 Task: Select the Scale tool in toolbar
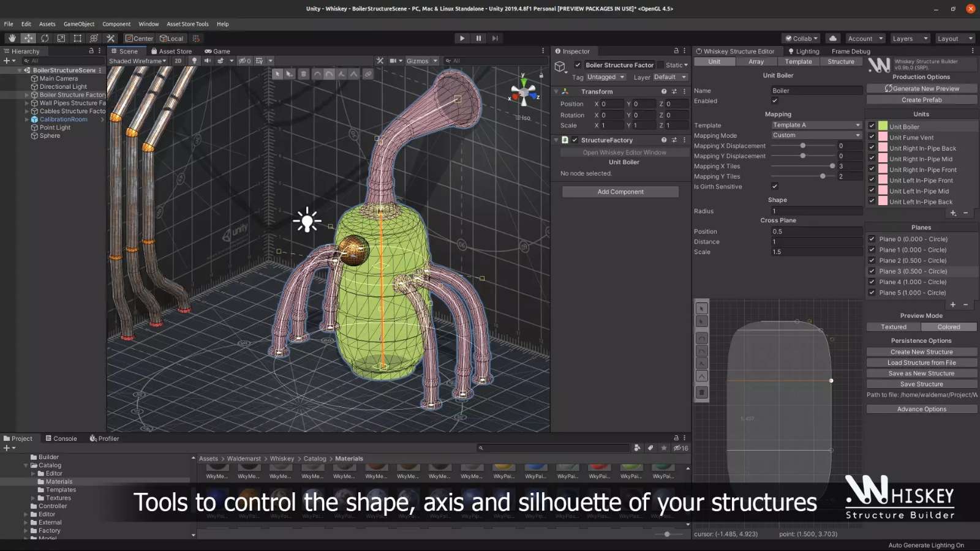tap(61, 38)
